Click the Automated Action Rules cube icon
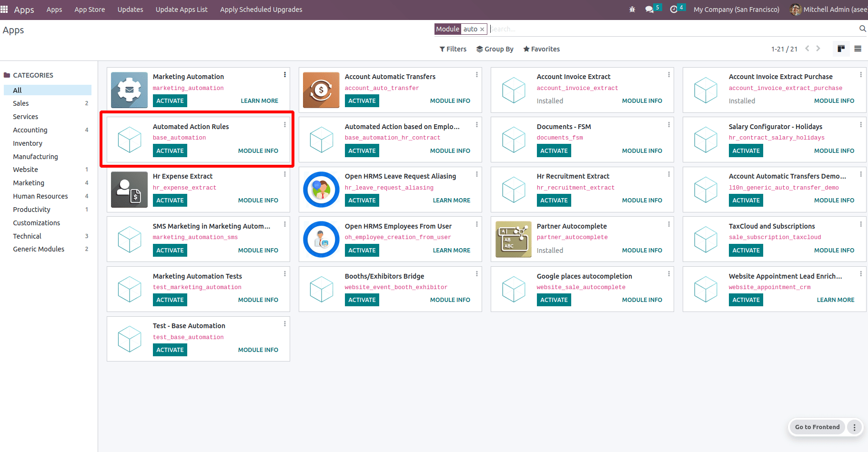The width and height of the screenshot is (868, 452). point(130,140)
